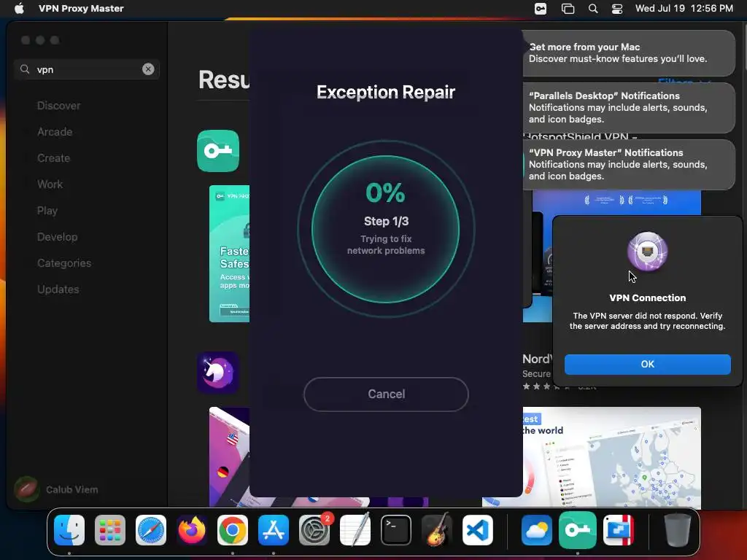The height and width of the screenshot is (560, 747).
Task: Open the Parallels Desktop Notifications banner
Action: 629,108
